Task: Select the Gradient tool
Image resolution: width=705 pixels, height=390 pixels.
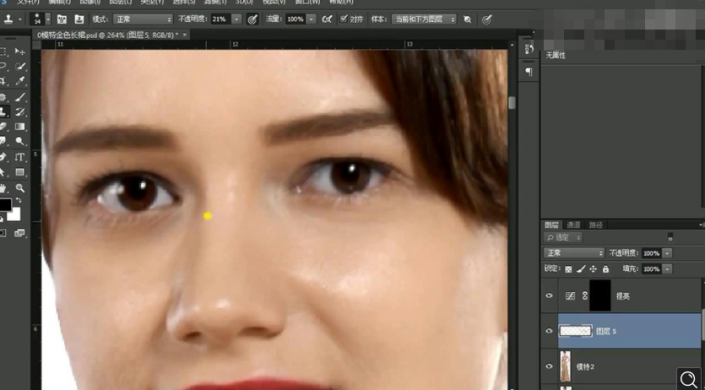Action: coord(20,126)
